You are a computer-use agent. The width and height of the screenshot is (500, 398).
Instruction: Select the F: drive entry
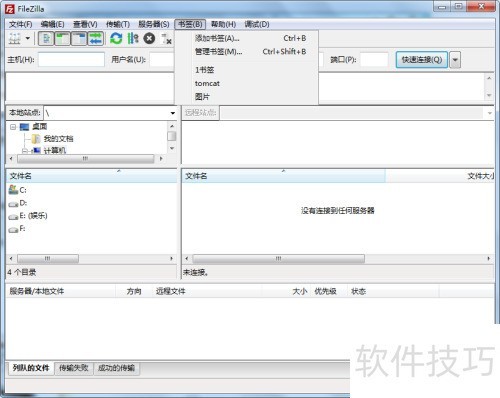point(17,229)
